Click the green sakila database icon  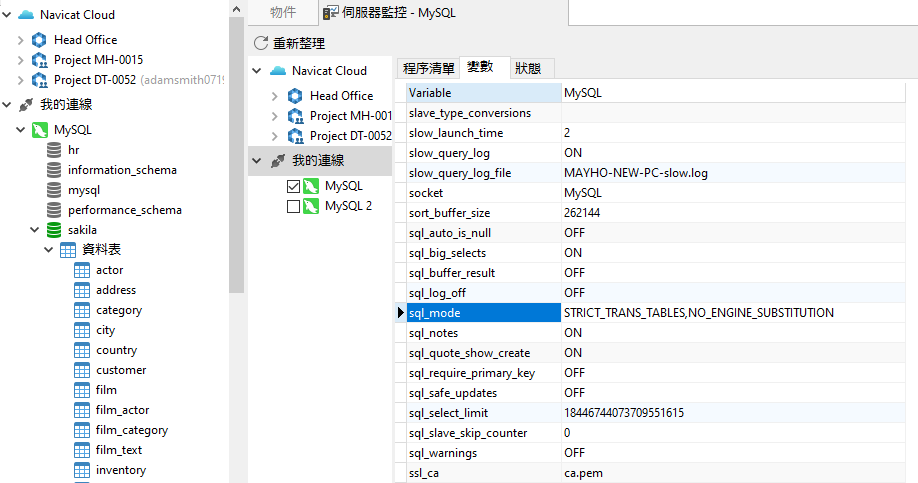tap(54, 230)
